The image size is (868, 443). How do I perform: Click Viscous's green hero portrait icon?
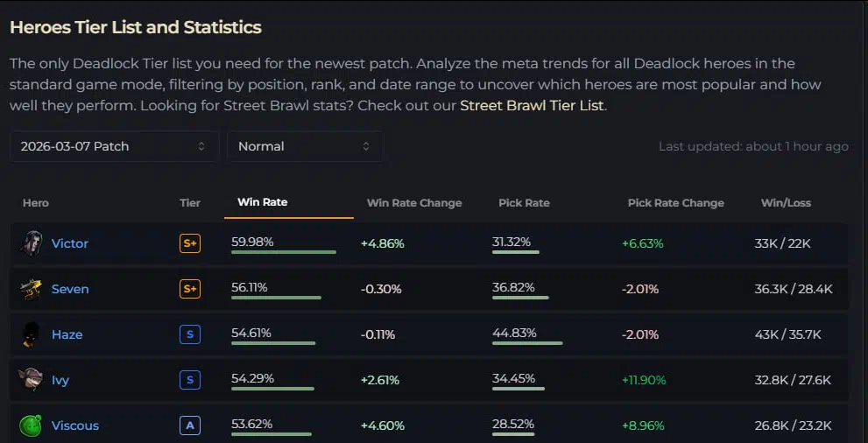tap(32, 425)
